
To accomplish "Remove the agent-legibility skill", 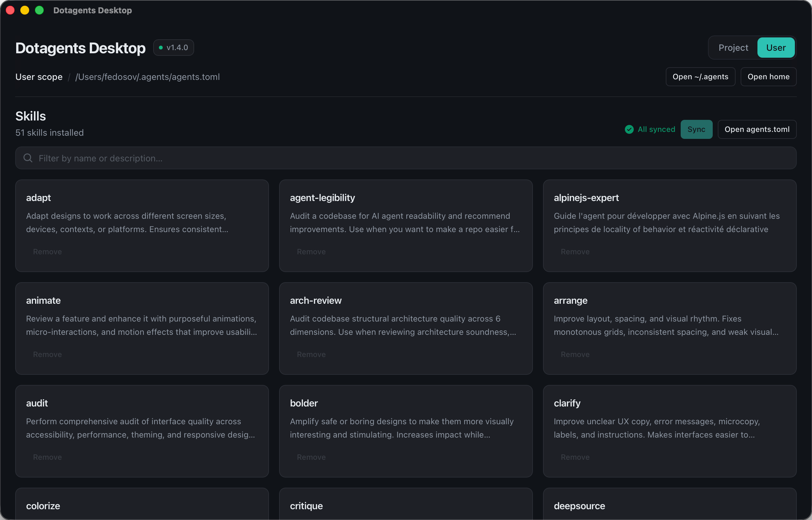I will (x=311, y=251).
